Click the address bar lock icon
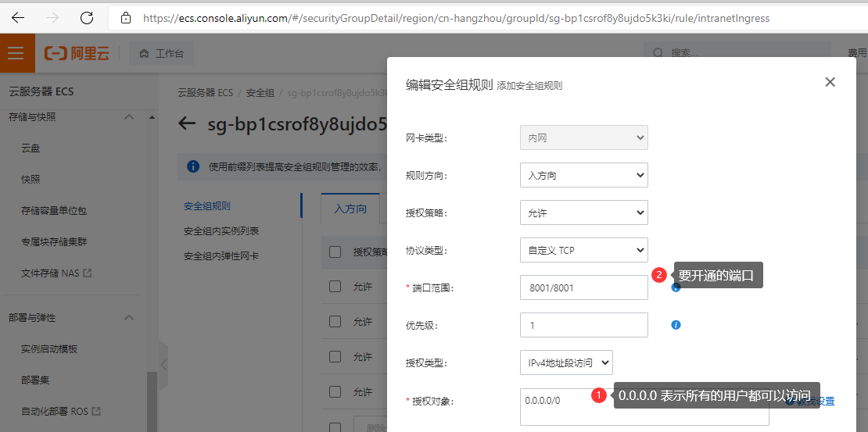 [126, 18]
